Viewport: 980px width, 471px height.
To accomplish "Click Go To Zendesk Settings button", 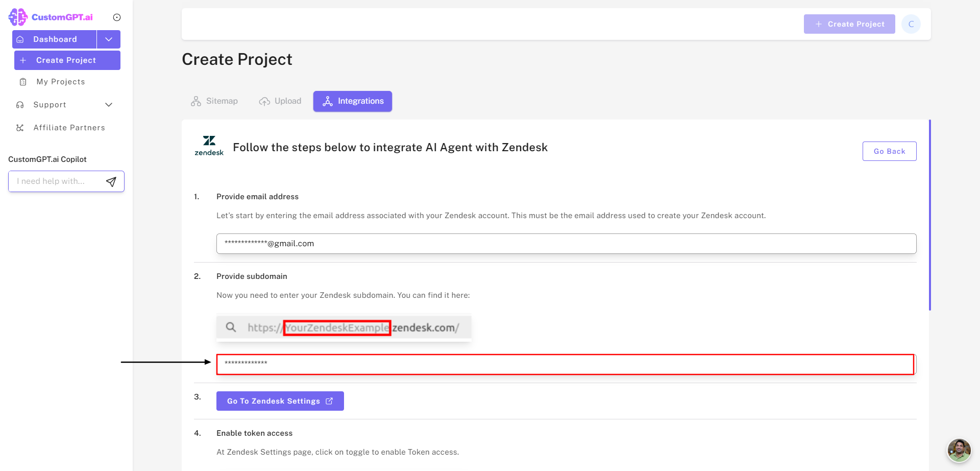I will [x=280, y=401].
